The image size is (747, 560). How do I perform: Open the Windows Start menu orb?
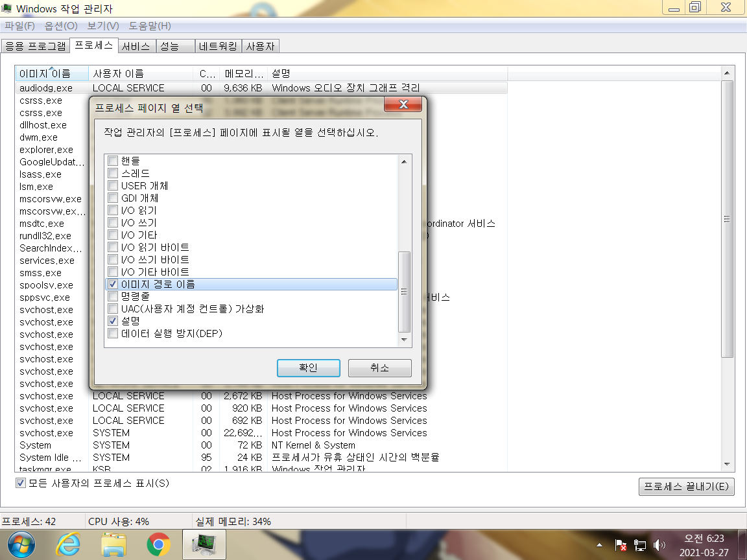click(21, 544)
